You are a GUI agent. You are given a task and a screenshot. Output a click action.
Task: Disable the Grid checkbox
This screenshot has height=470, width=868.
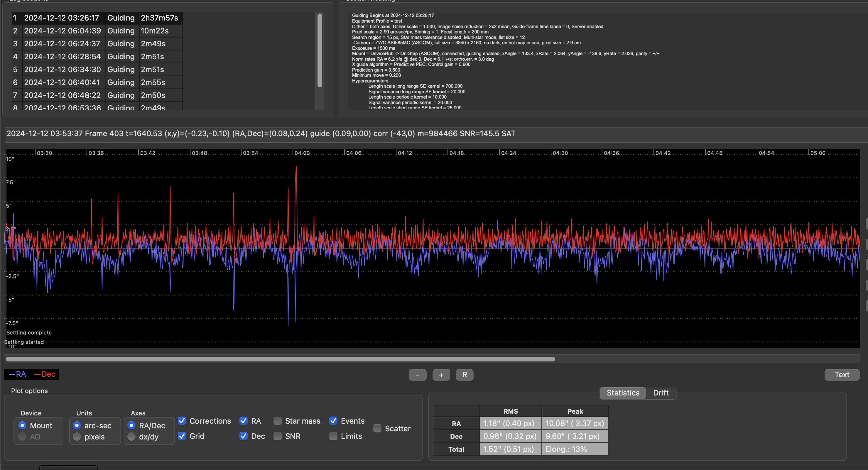[x=182, y=436]
